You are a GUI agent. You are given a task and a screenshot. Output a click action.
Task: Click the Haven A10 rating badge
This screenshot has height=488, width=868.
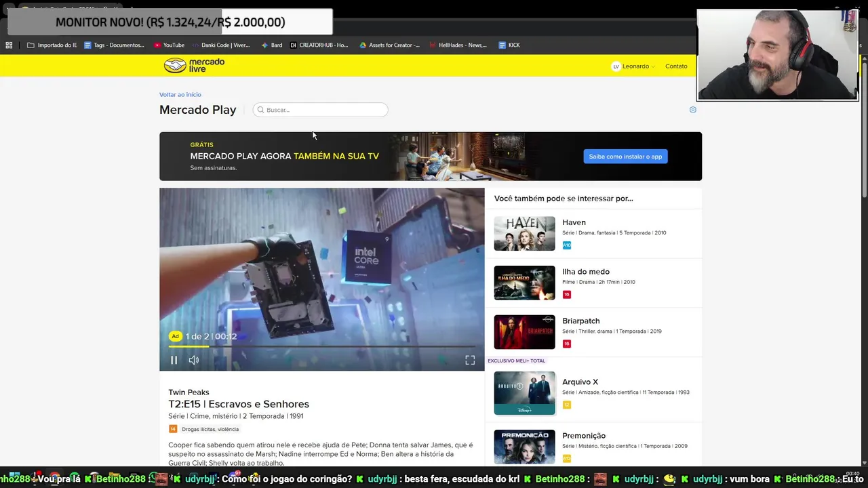tap(567, 245)
